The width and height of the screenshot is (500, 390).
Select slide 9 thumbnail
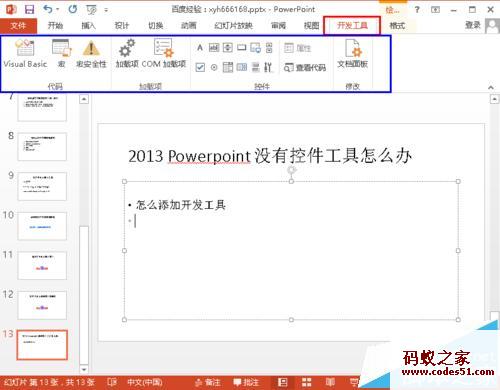coord(42,186)
